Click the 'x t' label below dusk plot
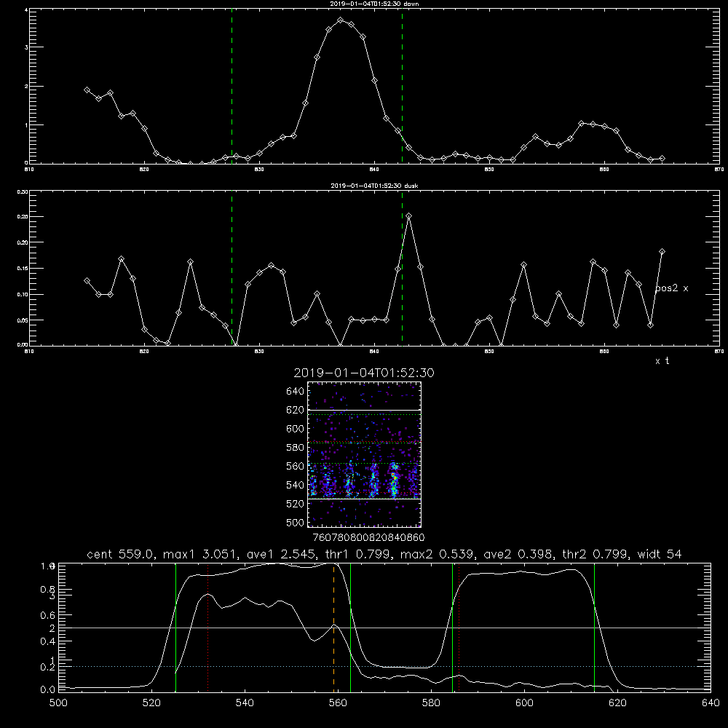Viewport: 728px width, 728px height. click(662, 361)
